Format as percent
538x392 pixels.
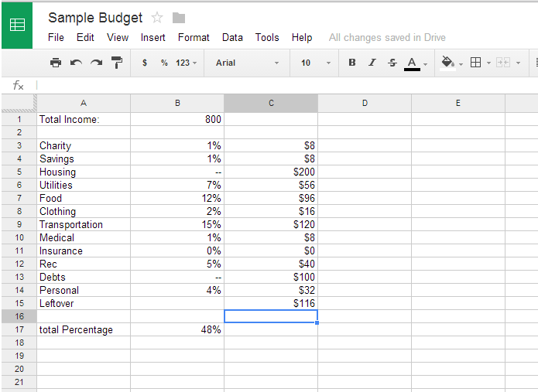pyautogui.click(x=164, y=63)
